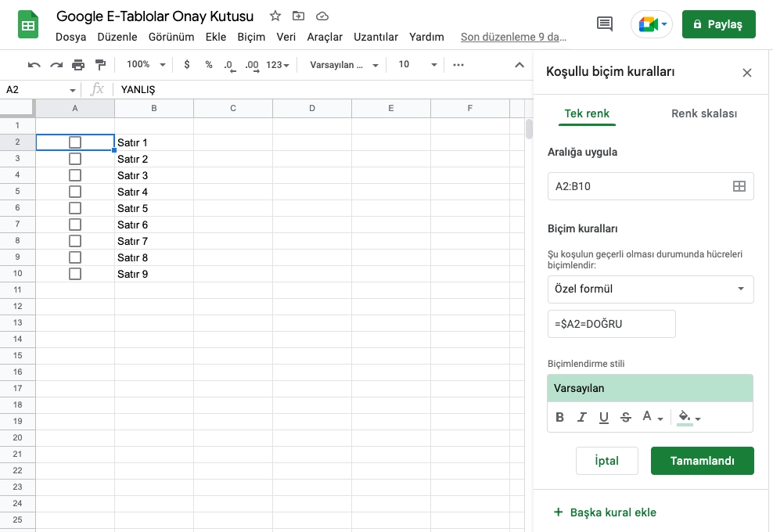The image size is (773, 532).
Task: Expand the zoom level 100% dropdown
Action: coord(146,65)
